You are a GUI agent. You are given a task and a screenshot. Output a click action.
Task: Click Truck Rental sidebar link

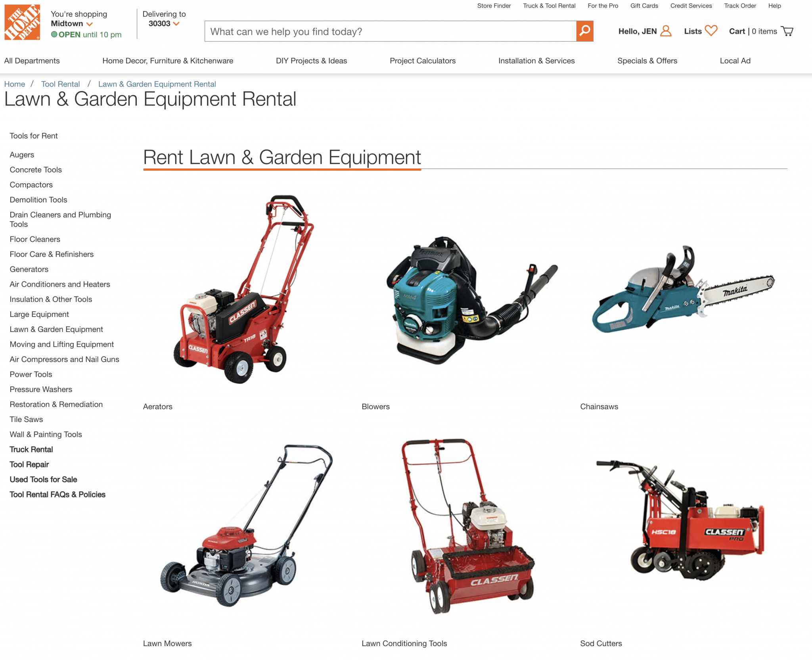(31, 449)
